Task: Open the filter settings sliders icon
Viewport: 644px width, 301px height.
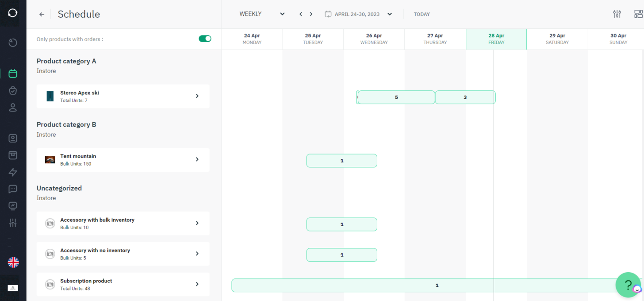Action: pos(617,14)
